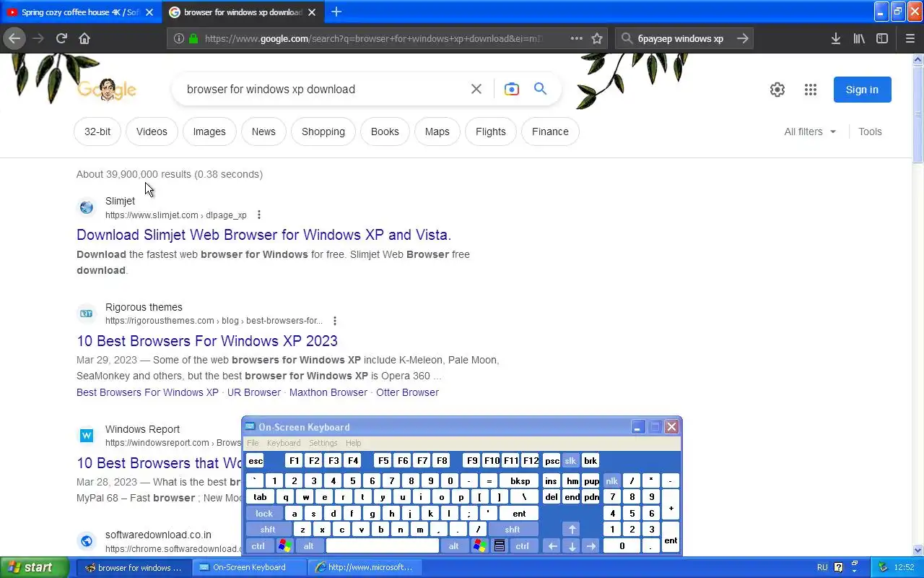Open Keyboard menu in On-Screen Keyboard

coord(284,443)
